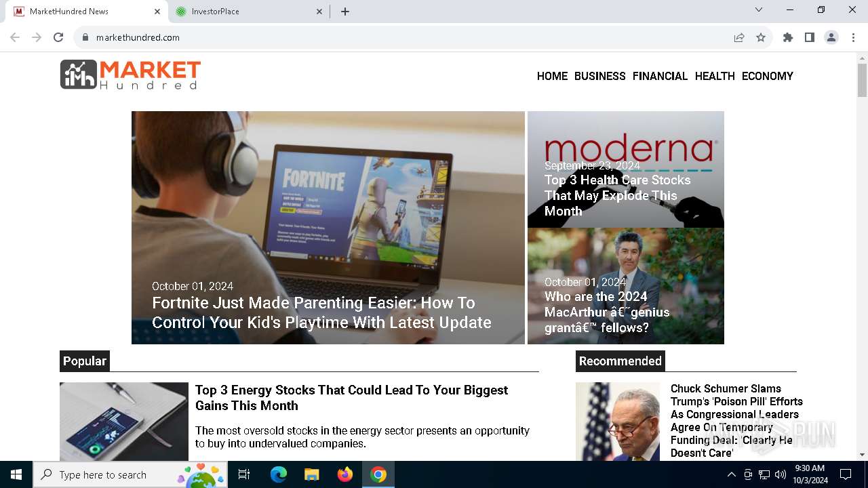The width and height of the screenshot is (868, 488).
Task: Open the HOME menu item
Action: (552, 76)
